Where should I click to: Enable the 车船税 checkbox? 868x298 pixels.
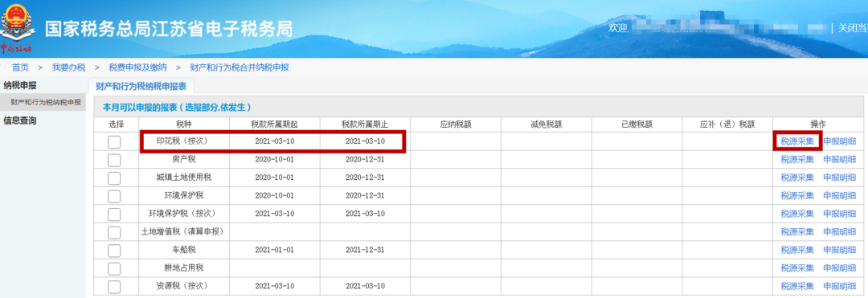pyautogui.click(x=114, y=250)
